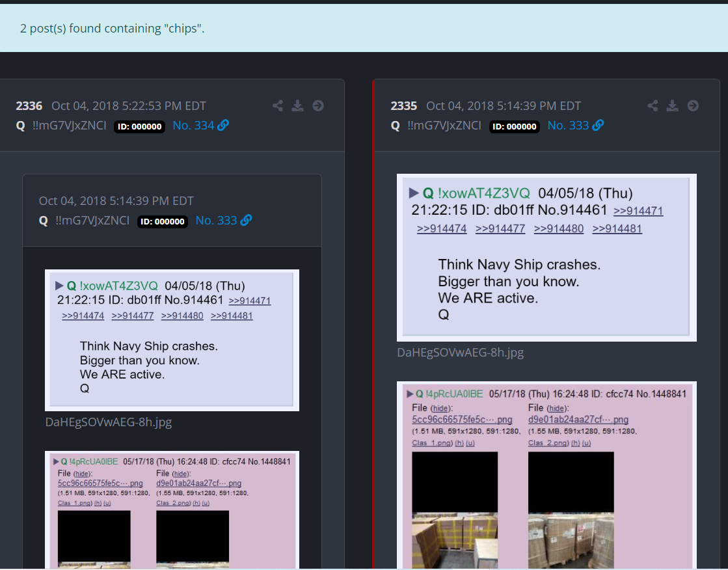Click arrow-right icon on post 2335
The height and width of the screenshot is (570, 728).
tap(693, 106)
